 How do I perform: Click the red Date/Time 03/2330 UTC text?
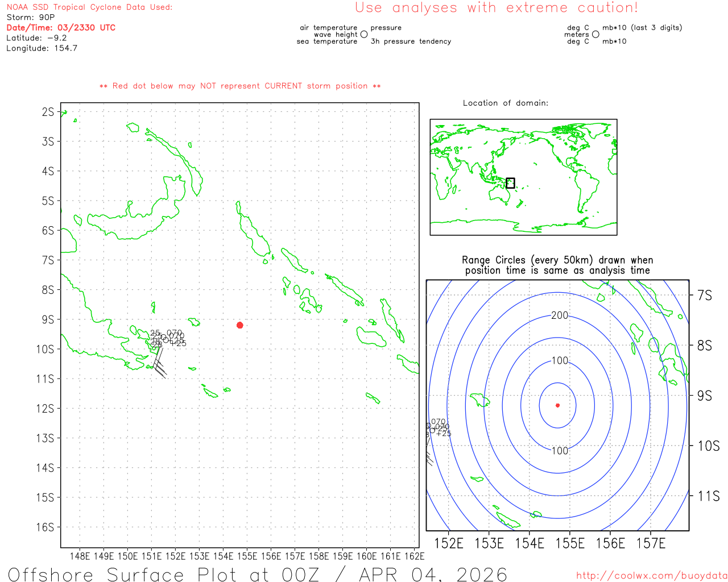coord(61,27)
